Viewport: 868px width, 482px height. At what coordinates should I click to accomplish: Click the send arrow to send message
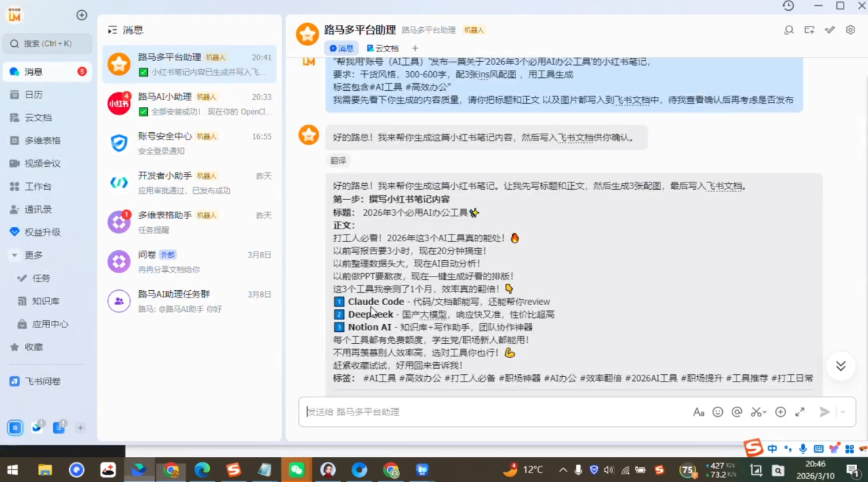(825, 411)
